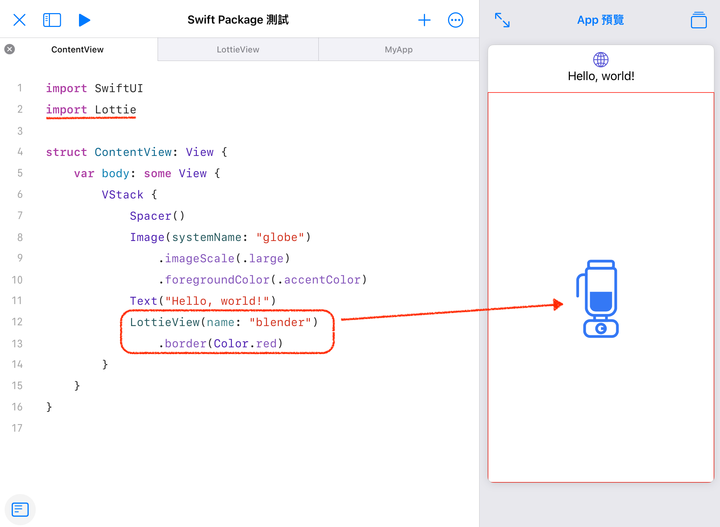Click the plus add icon

[424, 20]
